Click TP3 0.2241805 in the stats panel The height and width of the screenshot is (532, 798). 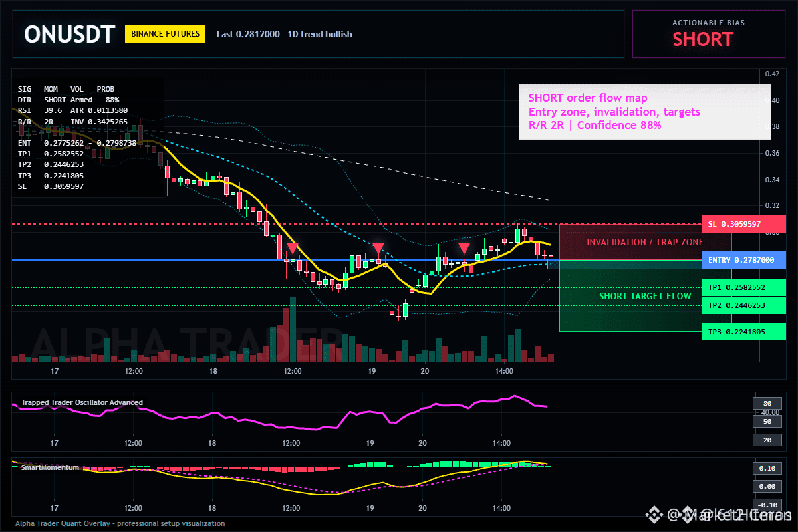[x=51, y=175]
